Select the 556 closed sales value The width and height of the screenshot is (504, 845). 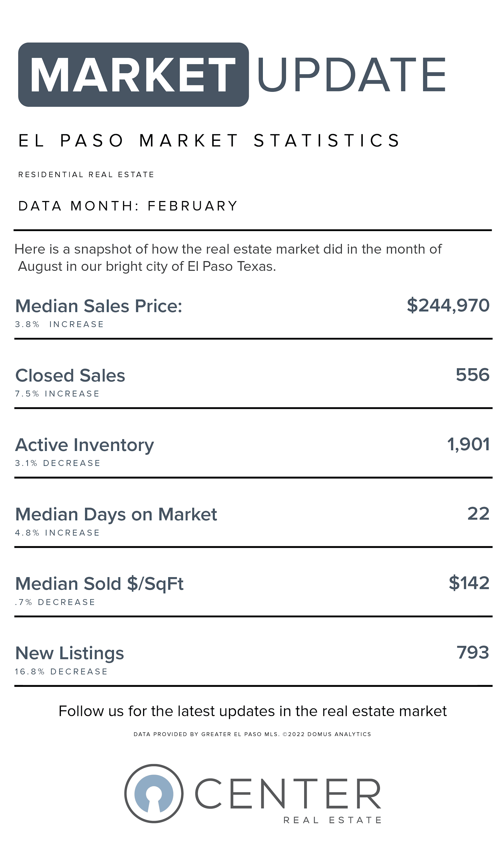(472, 375)
